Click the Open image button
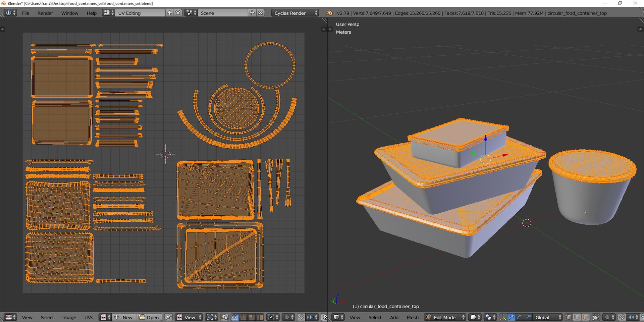 click(149, 317)
